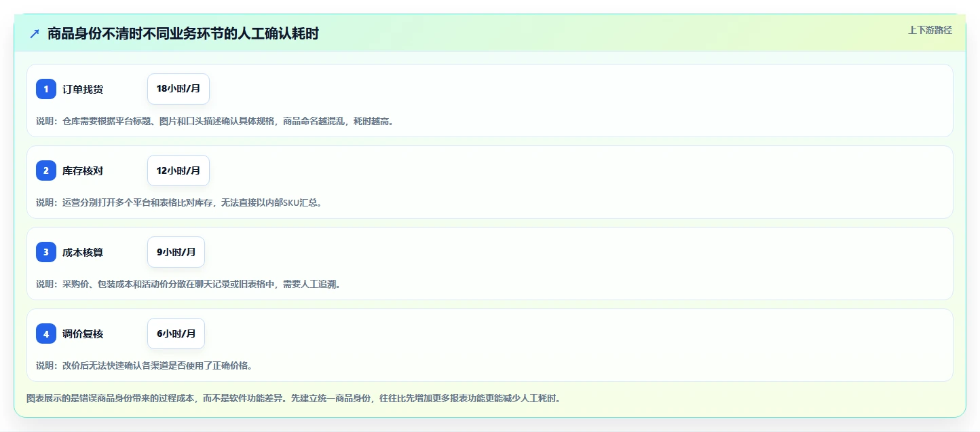Click the number 1 badge for 订单找货
980x432 pixels.
[x=46, y=89]
